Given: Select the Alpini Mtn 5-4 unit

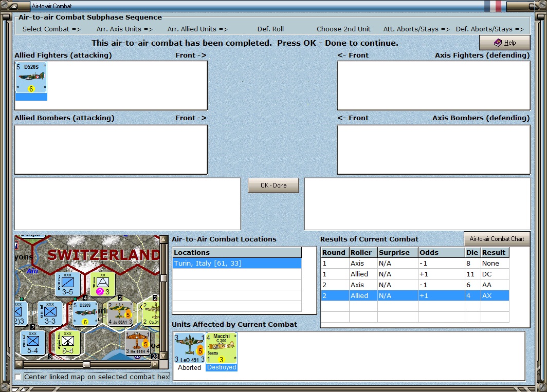Looking at the screenshot, I should pyautogui.click(x=68, y=343).
